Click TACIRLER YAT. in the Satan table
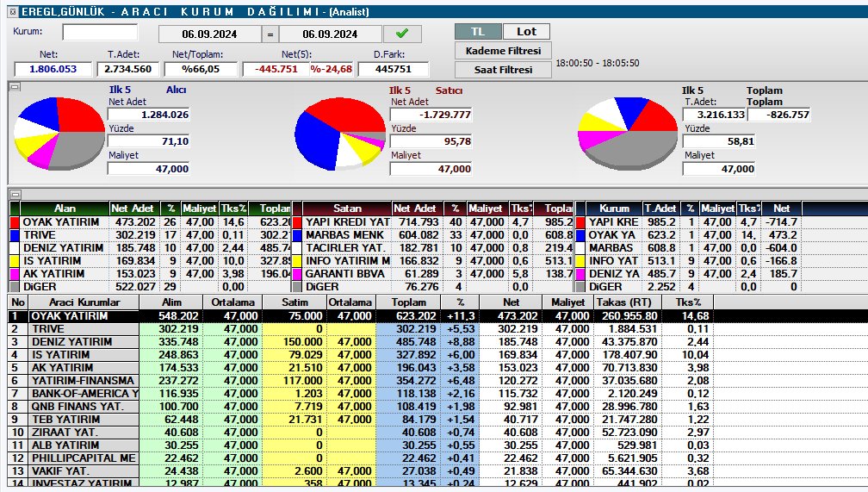Viewport: 868px width, 492px height. coord(344,248)
